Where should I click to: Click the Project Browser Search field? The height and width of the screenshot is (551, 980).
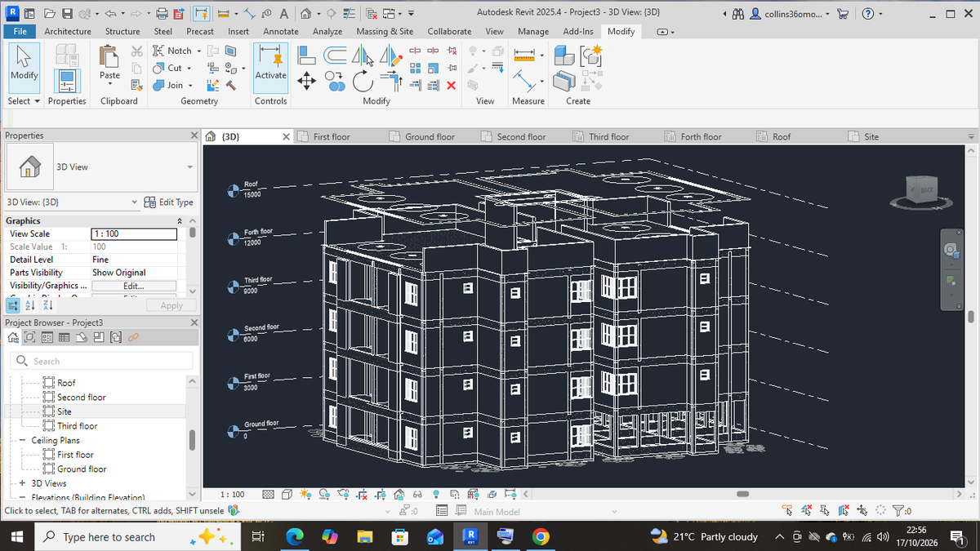click(102, 361)
